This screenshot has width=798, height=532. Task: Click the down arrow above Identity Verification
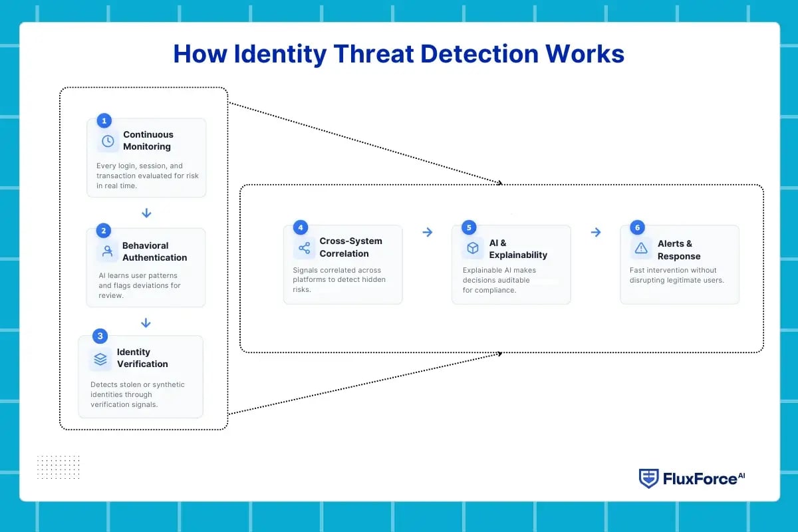click(x=146, y=323)
